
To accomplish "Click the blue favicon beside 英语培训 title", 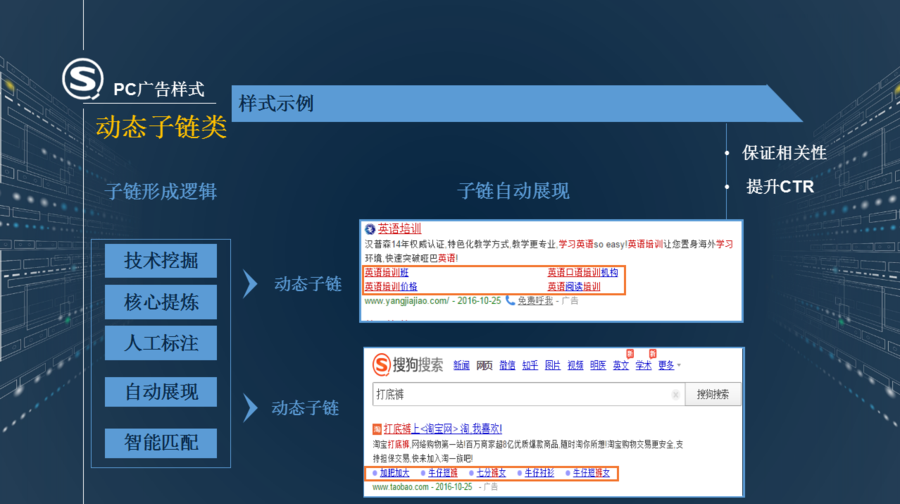I will [369, 228].
